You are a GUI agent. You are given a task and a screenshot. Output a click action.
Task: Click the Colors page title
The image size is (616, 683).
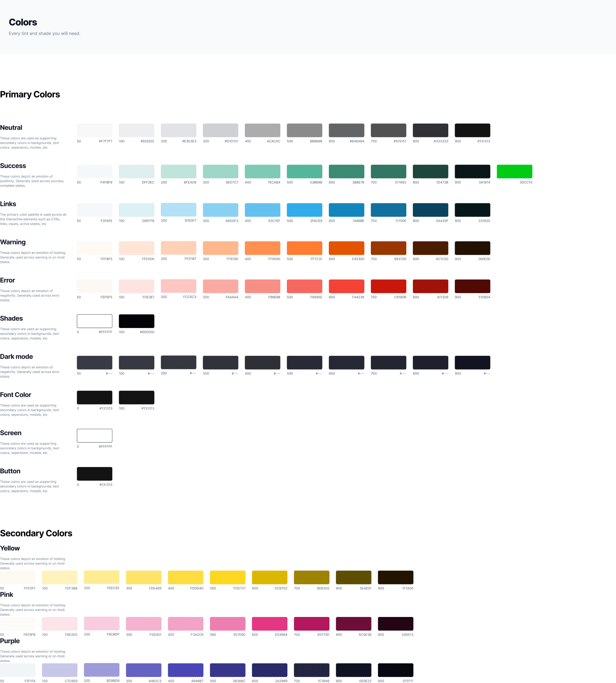coord(23,22)
